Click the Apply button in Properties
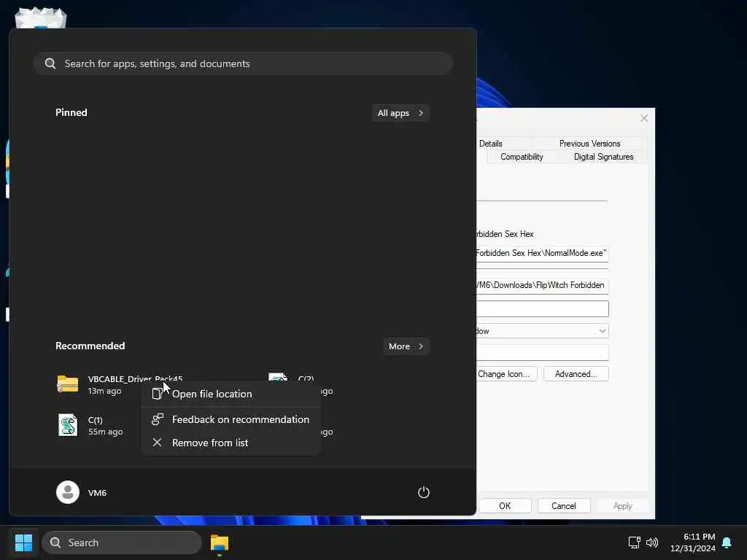 pos(623,506)
